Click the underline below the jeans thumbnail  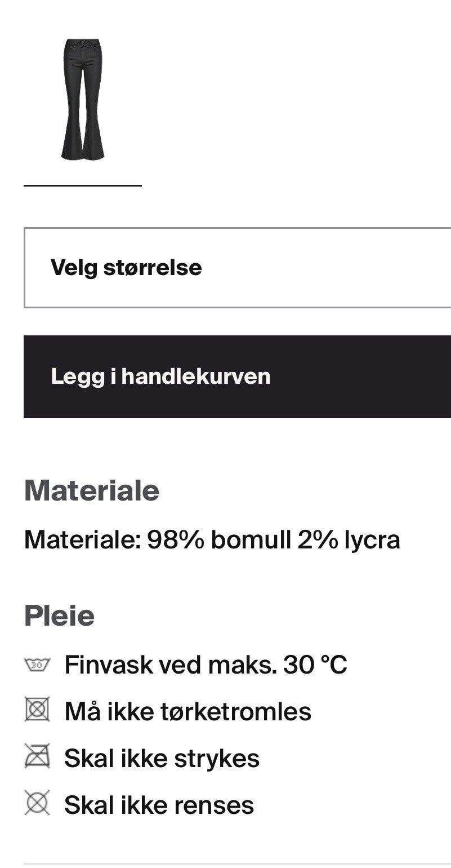pos(82,185)
